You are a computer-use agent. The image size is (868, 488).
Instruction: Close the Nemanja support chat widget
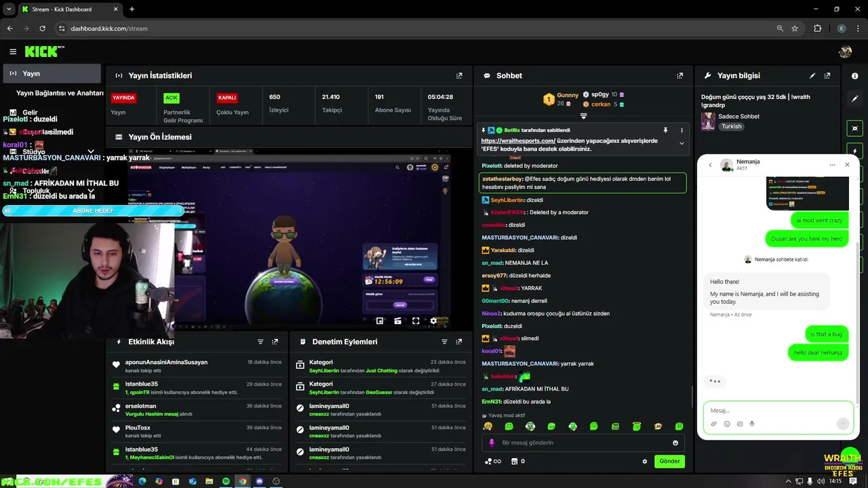847,165
